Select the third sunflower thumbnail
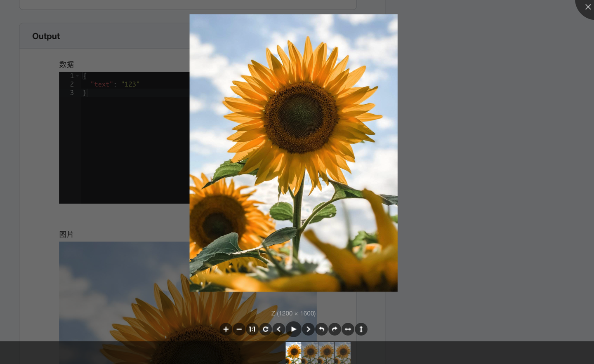The width and height of the screenshot is (594, 364). (326, 353)
